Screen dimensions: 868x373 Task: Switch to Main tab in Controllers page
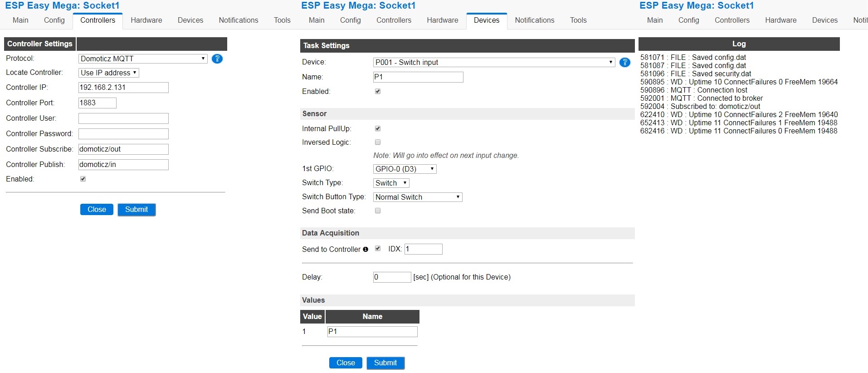[x=20, y=20]
